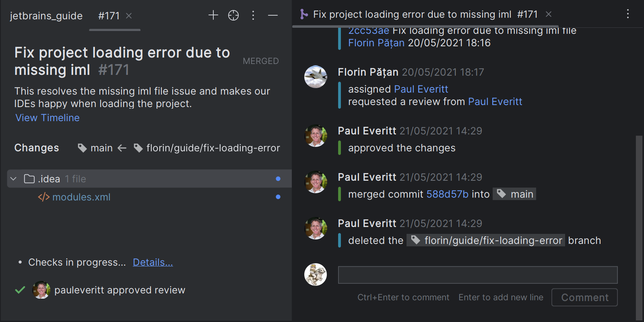Click 'Checks in progress...' status text
The width and height of the screenshot is (644, 322).
(77, 262)
